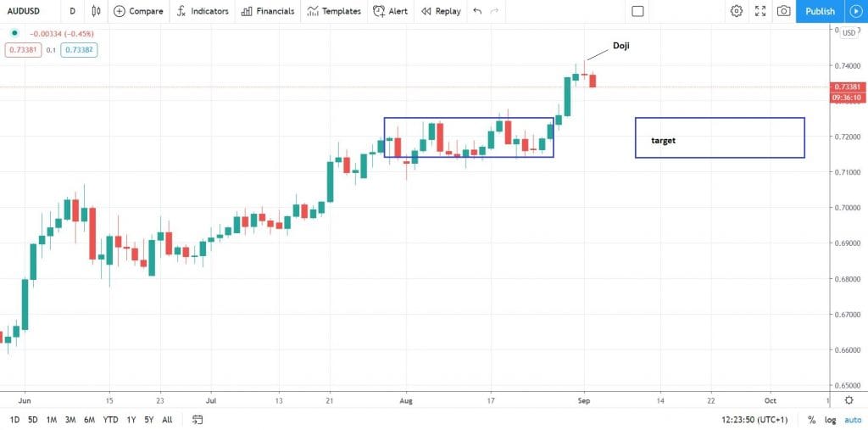Screen dimensions: 868x430
Task: Open axis settings gear at bottom right
Action: 849,399
